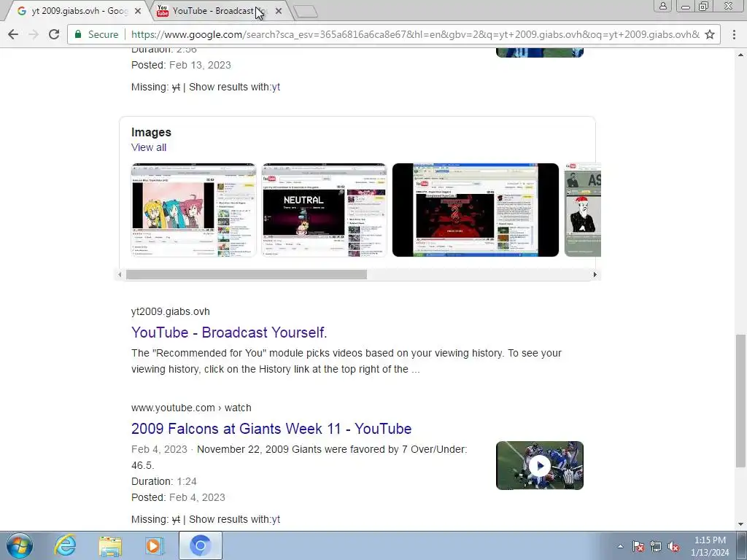The image size is (747, 560).
Task: Open the red number 2 video screenshot thumbnail
Action: pyautogui.click(x=476, y=210)
